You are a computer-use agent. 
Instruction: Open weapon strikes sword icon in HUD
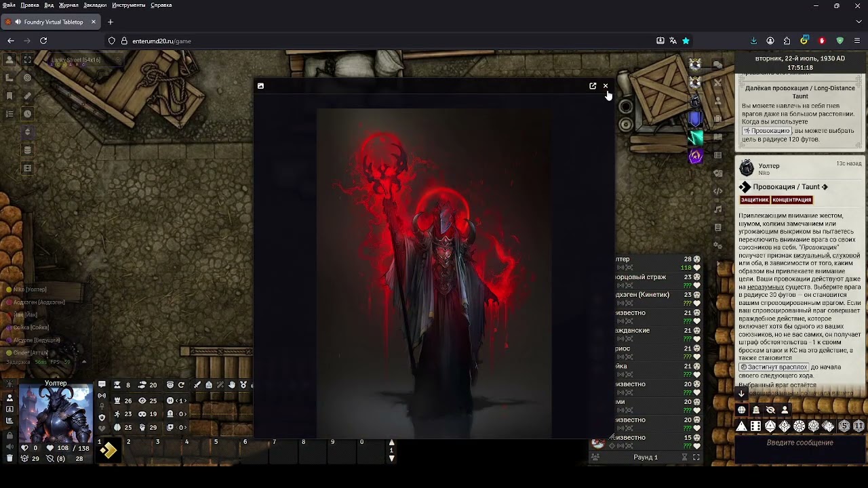tap(197, 385)
